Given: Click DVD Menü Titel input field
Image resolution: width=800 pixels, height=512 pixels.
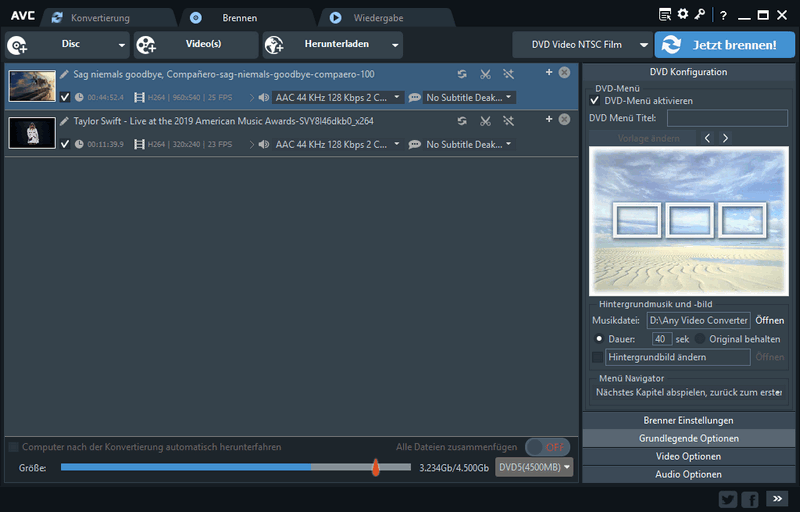Looking at the screenshot, I should click(727, 118).
